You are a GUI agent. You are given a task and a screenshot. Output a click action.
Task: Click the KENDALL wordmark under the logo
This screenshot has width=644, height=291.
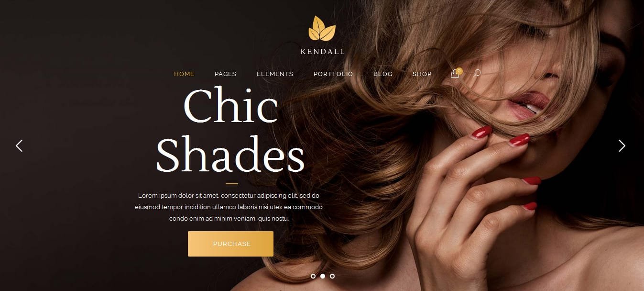(x=322, y=52)
